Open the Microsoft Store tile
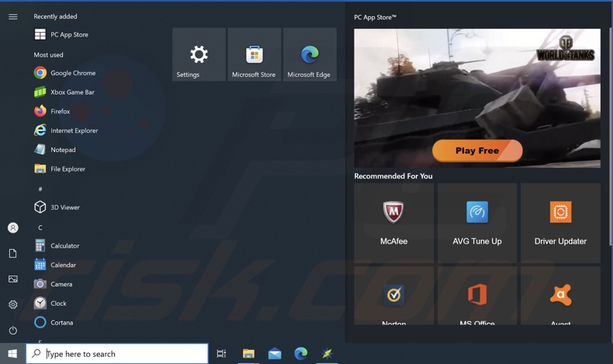Viewport: 613px width, 364px height. point(254,54)
